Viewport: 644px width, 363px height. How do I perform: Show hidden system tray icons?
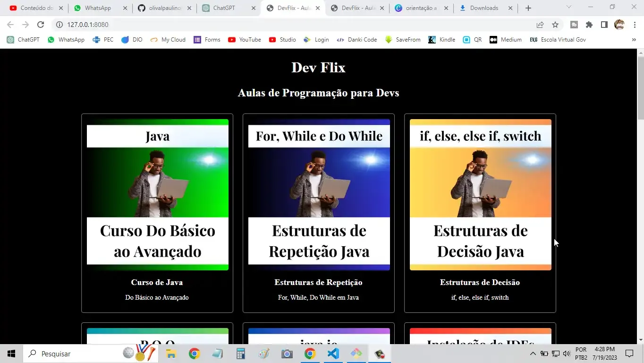[x=533, y=354]
